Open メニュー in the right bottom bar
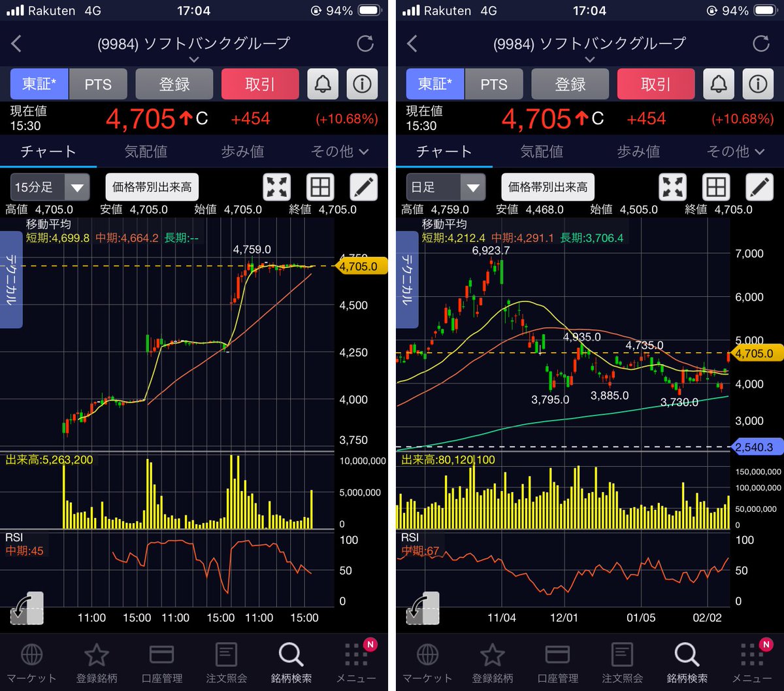Image resolution: width=784 pixels, height=691 pixels. (753, 663)
